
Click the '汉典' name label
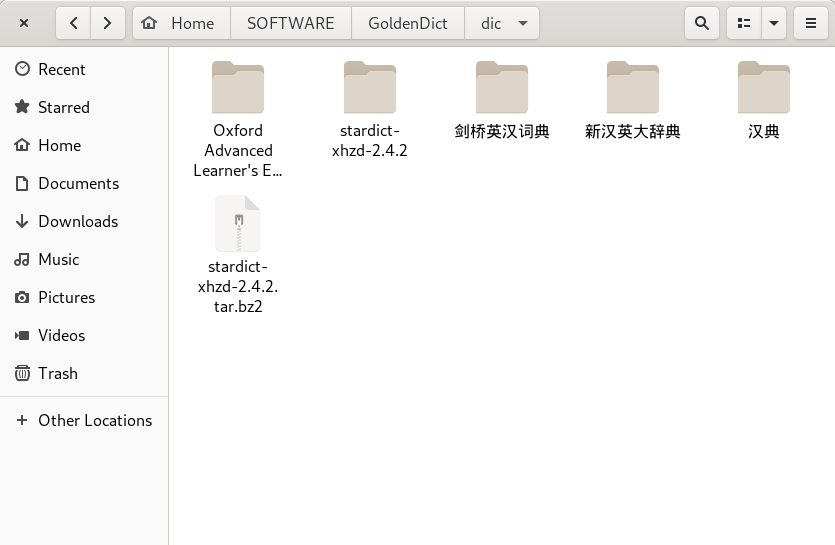(764, 131)
